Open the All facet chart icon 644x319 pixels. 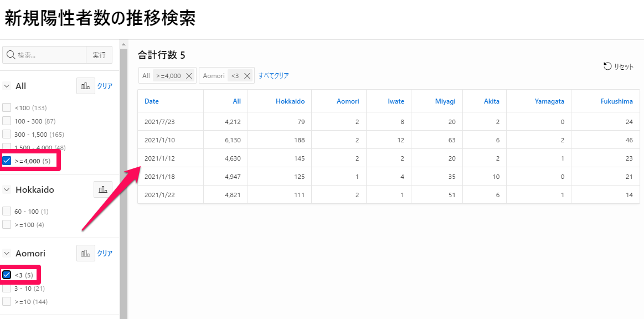click(86, 86)
